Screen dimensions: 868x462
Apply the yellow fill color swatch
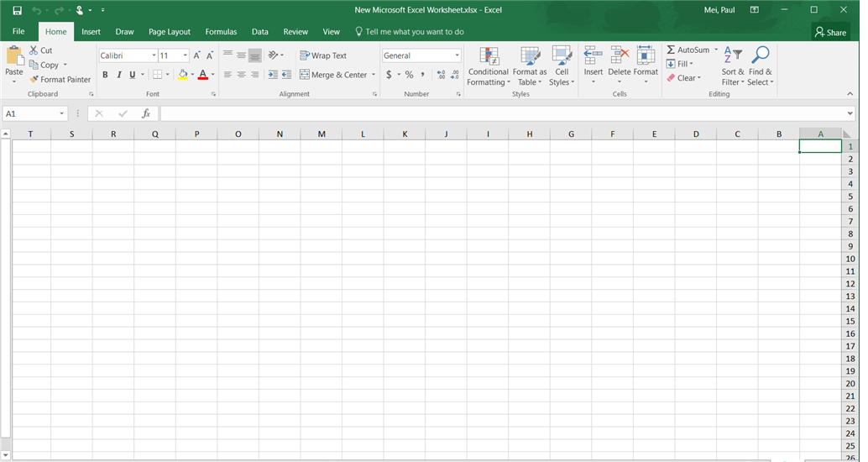(x=183, y=75)
